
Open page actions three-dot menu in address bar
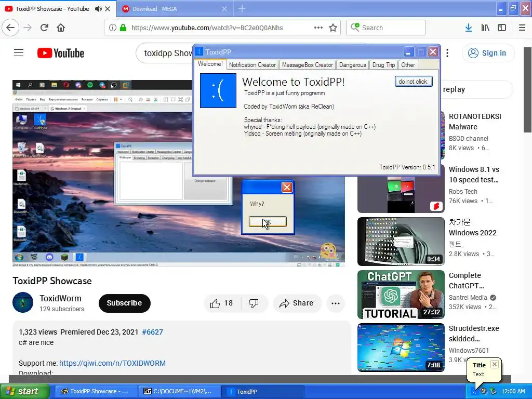coord(318,28)
